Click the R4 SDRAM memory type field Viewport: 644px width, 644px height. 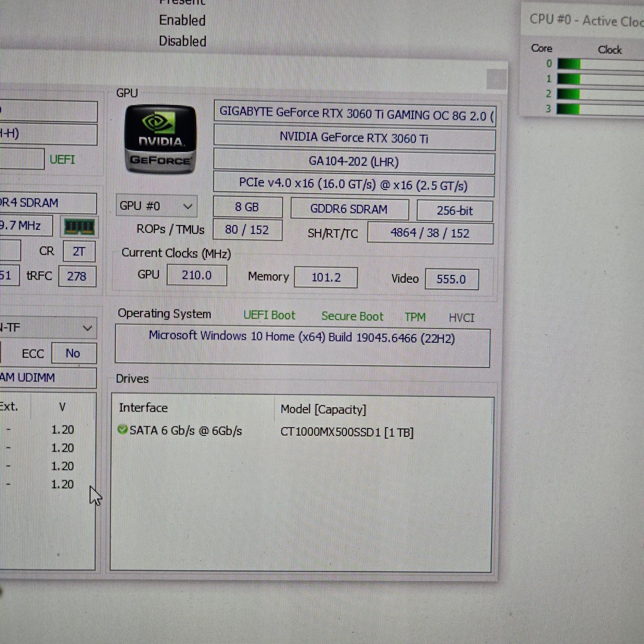pyautogui.click(x=48, y=203)
